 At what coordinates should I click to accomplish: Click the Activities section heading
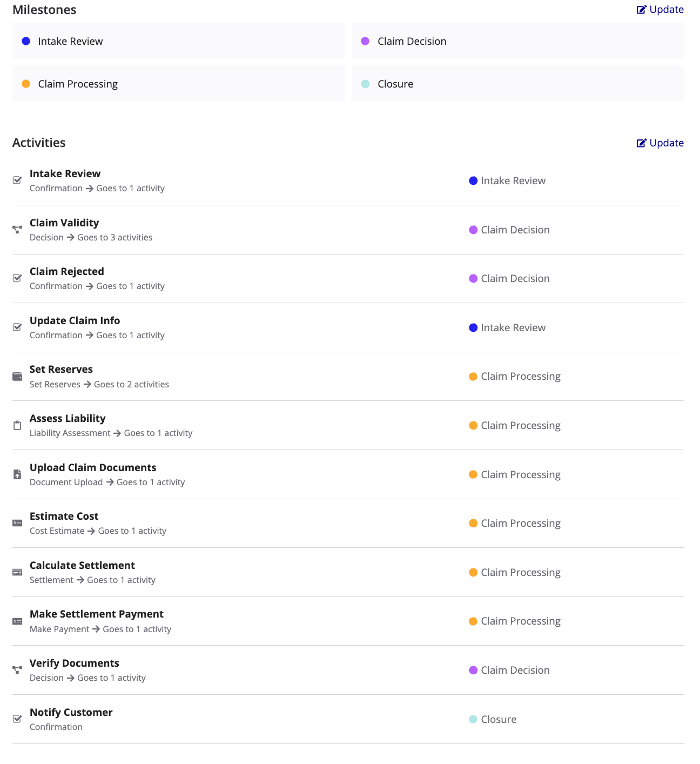[x=39, y=143]
